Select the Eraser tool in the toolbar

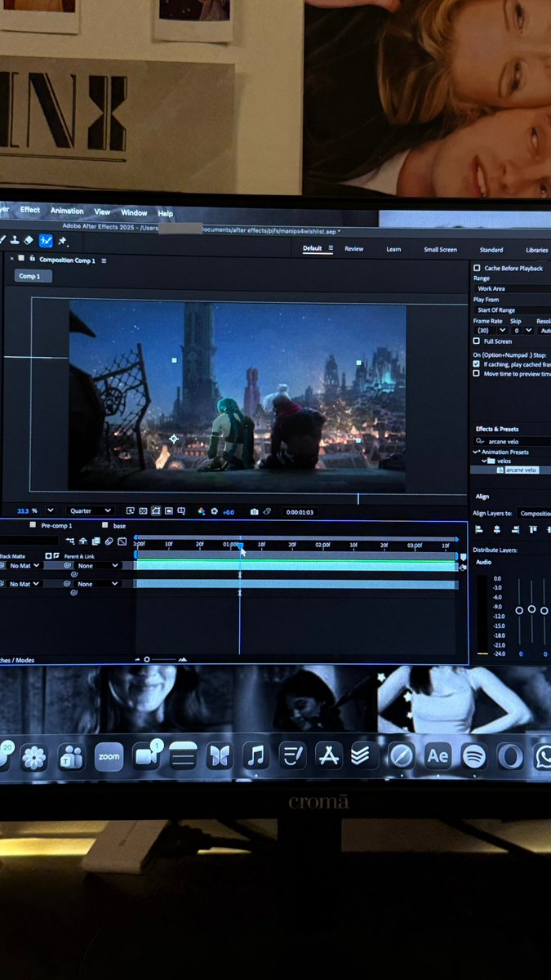click(x=30, y=241)
